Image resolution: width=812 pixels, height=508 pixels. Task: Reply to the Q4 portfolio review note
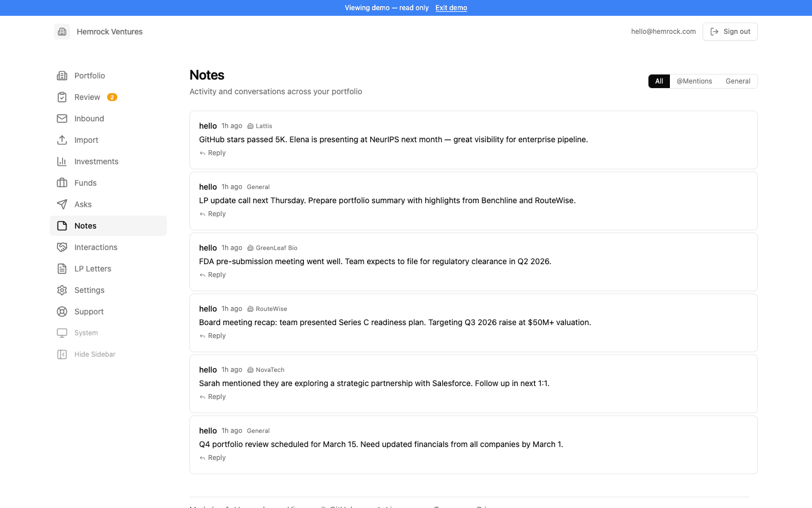(x=213, y=458)
